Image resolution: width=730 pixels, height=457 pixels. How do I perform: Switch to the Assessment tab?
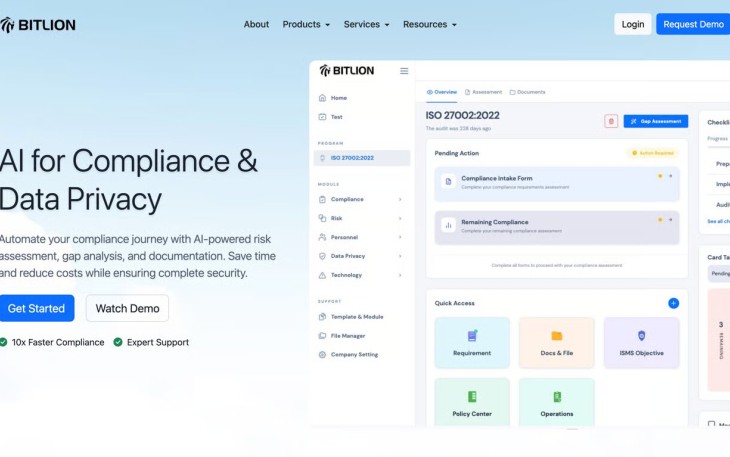tap(483, 92)
